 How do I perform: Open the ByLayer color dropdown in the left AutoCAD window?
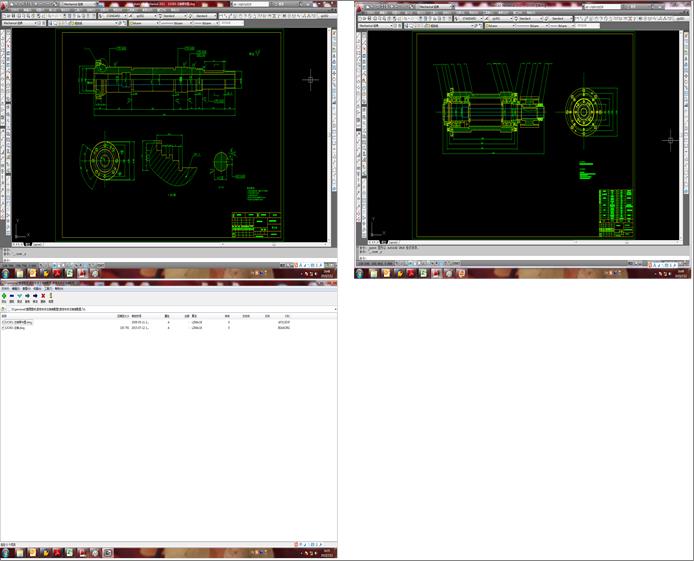point(143,23)
